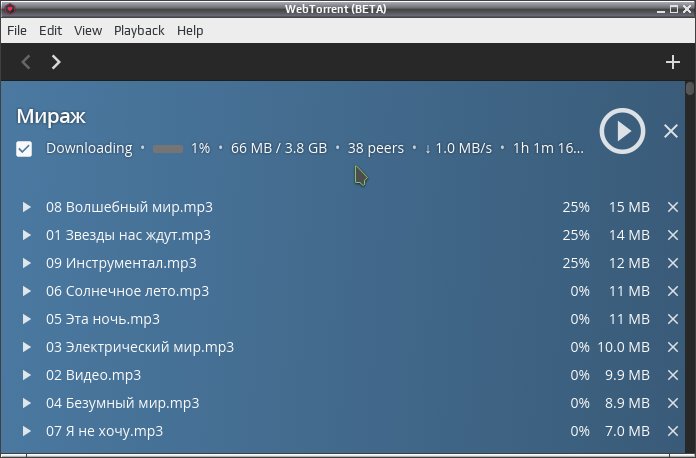Select file name 01 Звезды нас ждут.mp3

pyautogui.click(x=128, y=235)
